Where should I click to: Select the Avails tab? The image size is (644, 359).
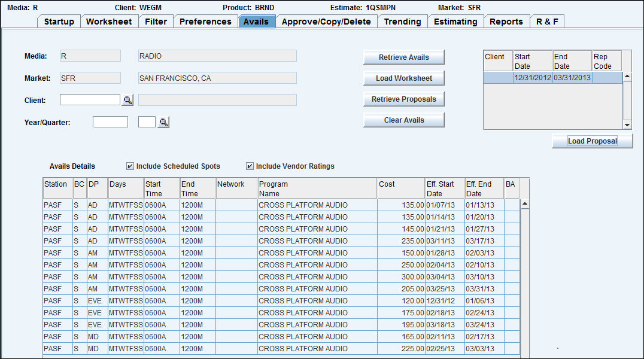point(256,22)
